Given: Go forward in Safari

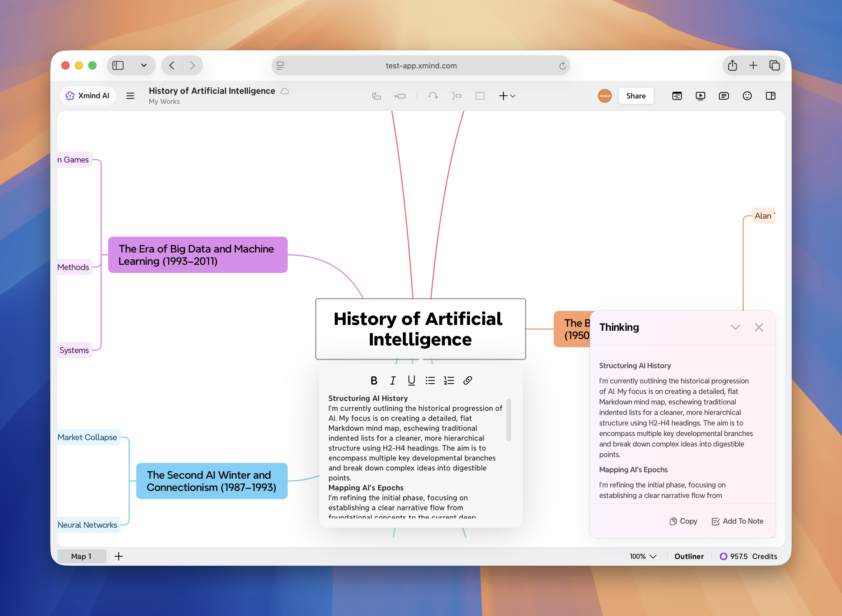Looking at the screenshot, I should pyautogui.click(x=192, y=66).
